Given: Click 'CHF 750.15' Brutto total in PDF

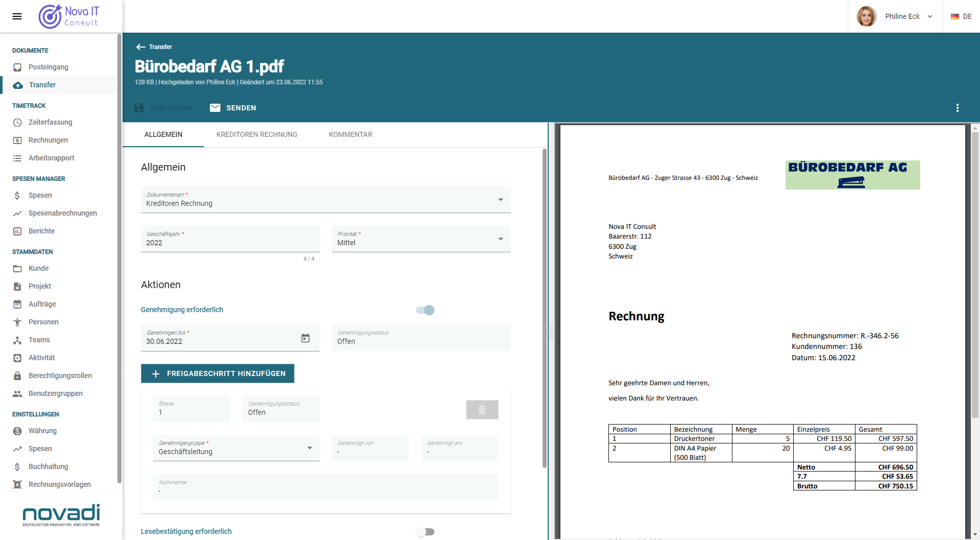Looking at the screenshot, I should [x=895, y=486].
